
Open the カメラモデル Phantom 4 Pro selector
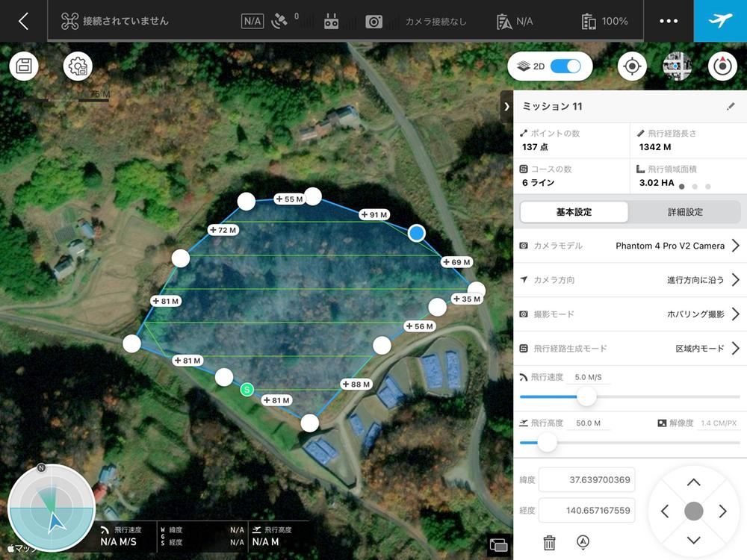630,246
